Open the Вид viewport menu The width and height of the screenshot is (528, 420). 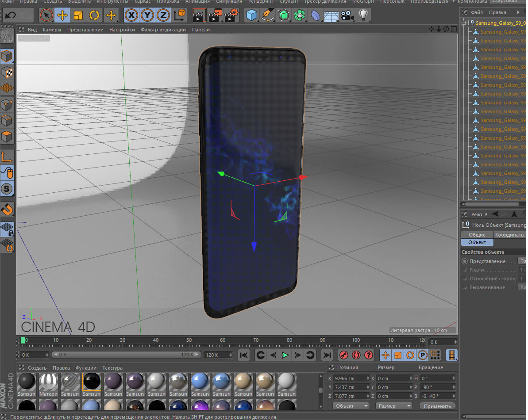tap(32, 30)
